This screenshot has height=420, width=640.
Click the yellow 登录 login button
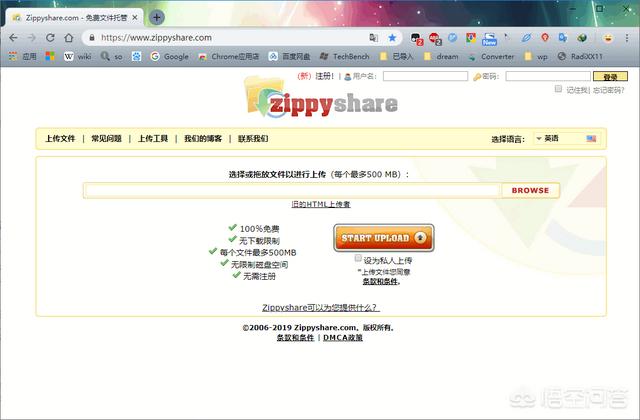(610, 76)
